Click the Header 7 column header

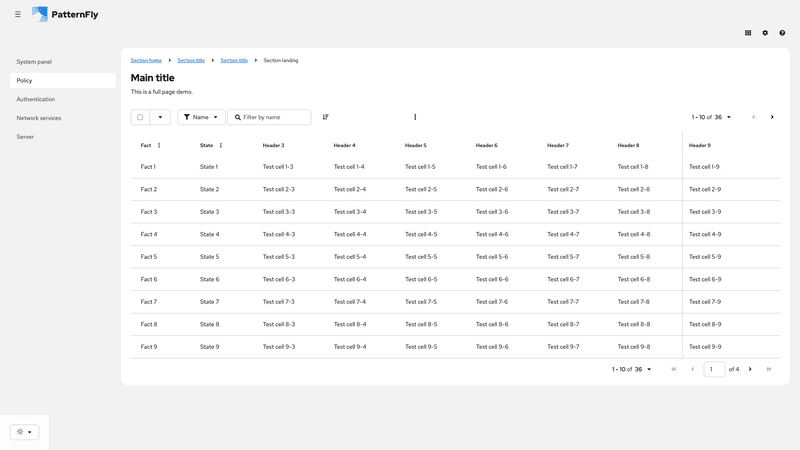tap(558, 145)
